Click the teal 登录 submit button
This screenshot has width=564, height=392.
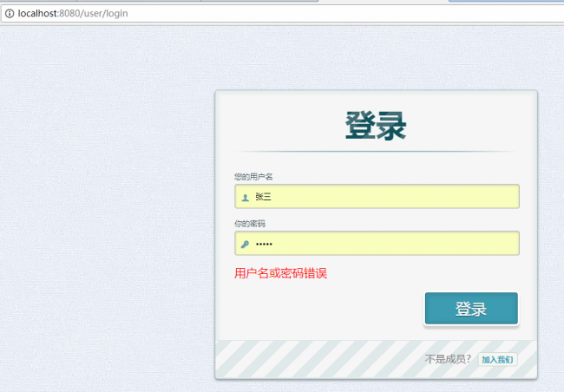[x=471, y=309]
